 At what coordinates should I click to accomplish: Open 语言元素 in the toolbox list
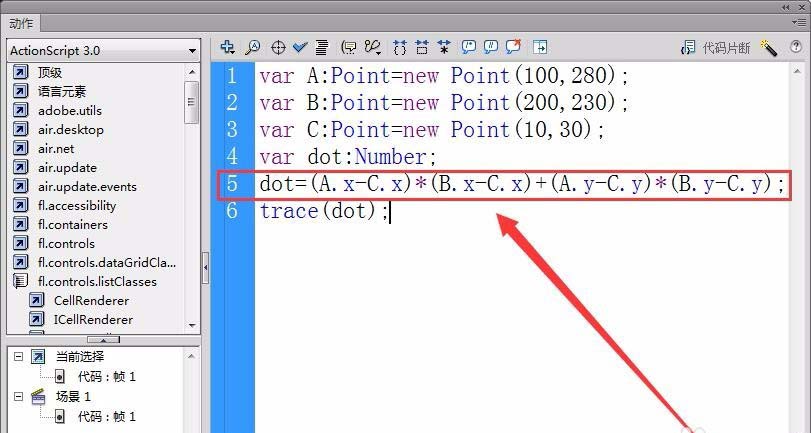(x=62, y=92)
